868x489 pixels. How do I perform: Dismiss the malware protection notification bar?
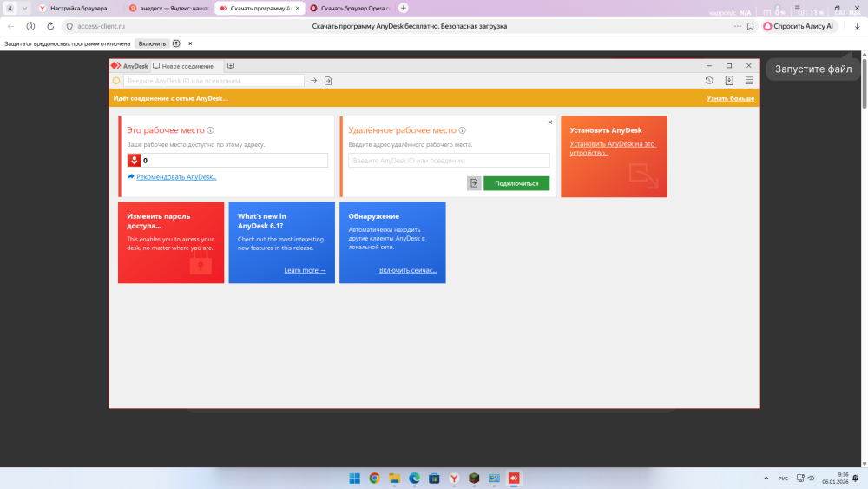pyautogui.click(x=190, y=43)
